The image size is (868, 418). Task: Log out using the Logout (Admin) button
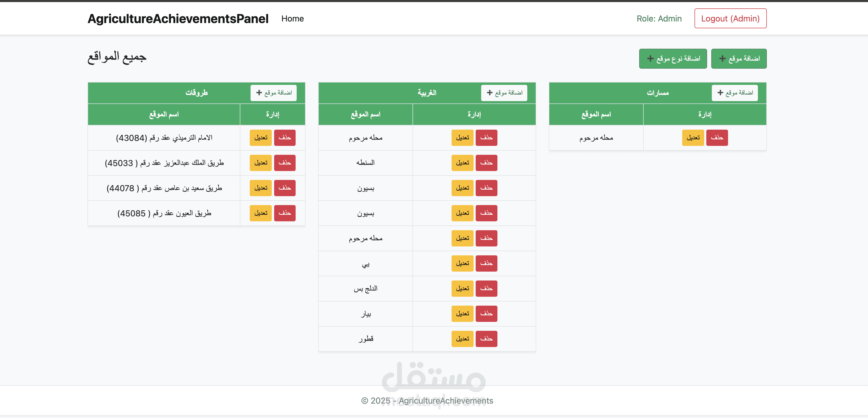click(x=730, y=19)
